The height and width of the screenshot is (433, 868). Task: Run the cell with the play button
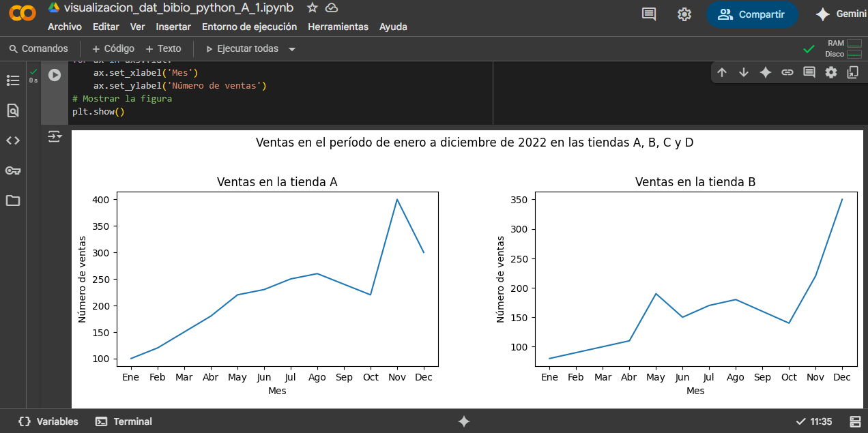[x=55, y=75]
